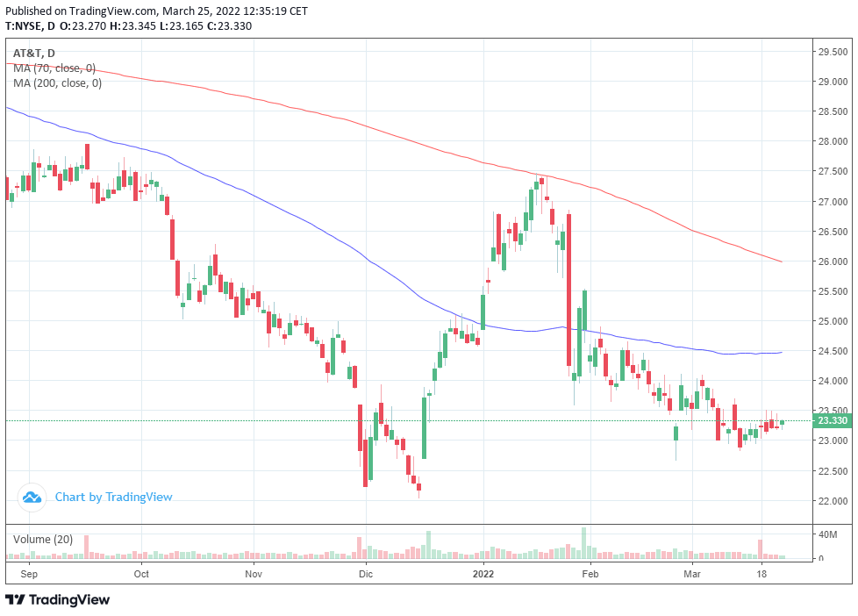Click the T:NYSE, D symbol header text
858x616 pixels.
click(30, 25)
